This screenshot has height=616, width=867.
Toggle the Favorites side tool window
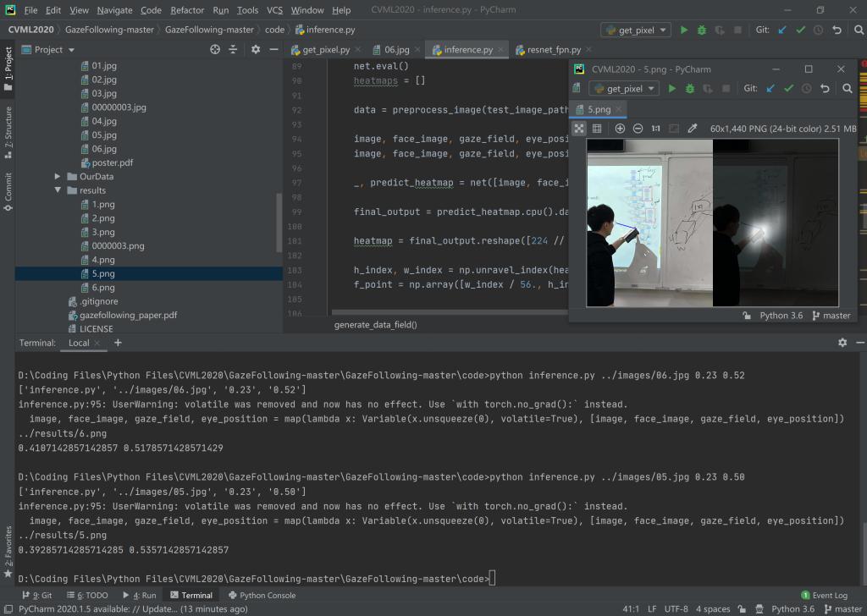(x=8, y=552)
